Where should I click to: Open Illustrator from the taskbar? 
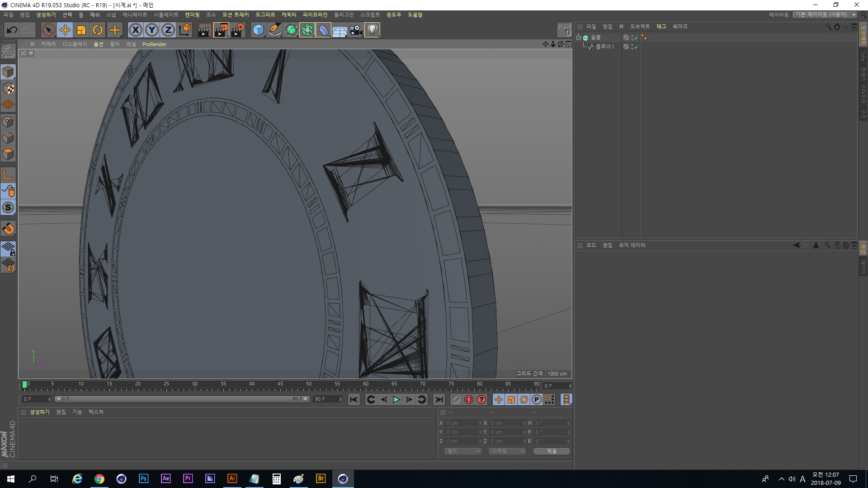232,479
